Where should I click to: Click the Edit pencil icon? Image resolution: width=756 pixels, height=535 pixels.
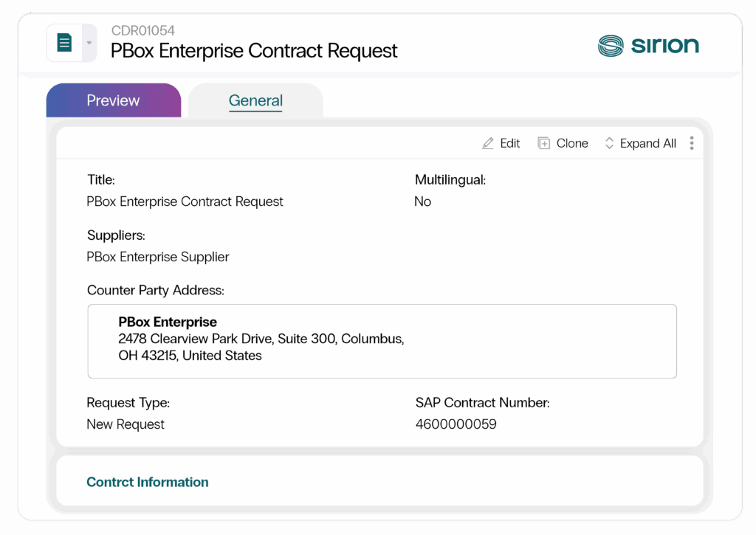click(487, 143)
